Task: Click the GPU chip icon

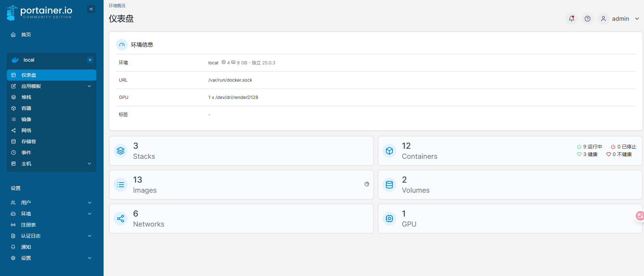Action: tap(389, 219)
